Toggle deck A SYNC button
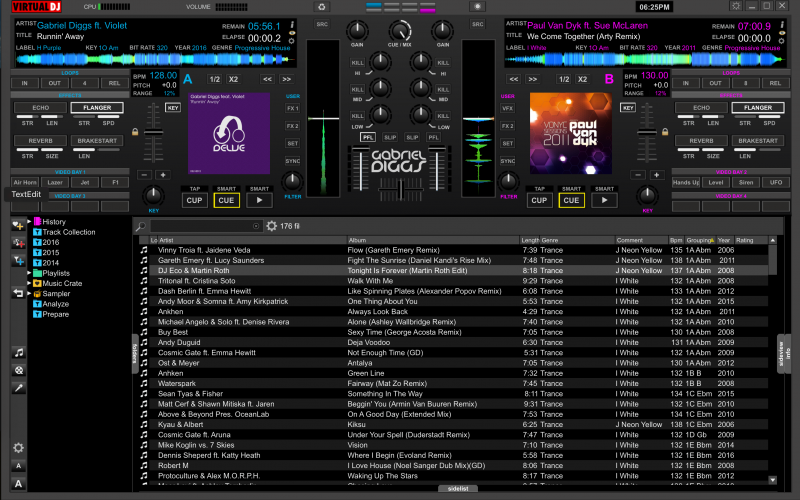 coord(292,161)
